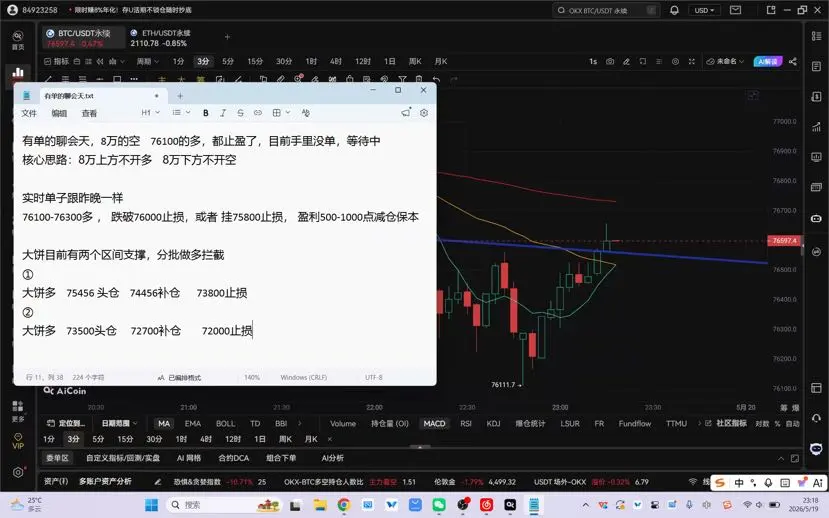Open the 更多 grid icon in left sidebar
829x518 pixels.
[x=17, y=411]
